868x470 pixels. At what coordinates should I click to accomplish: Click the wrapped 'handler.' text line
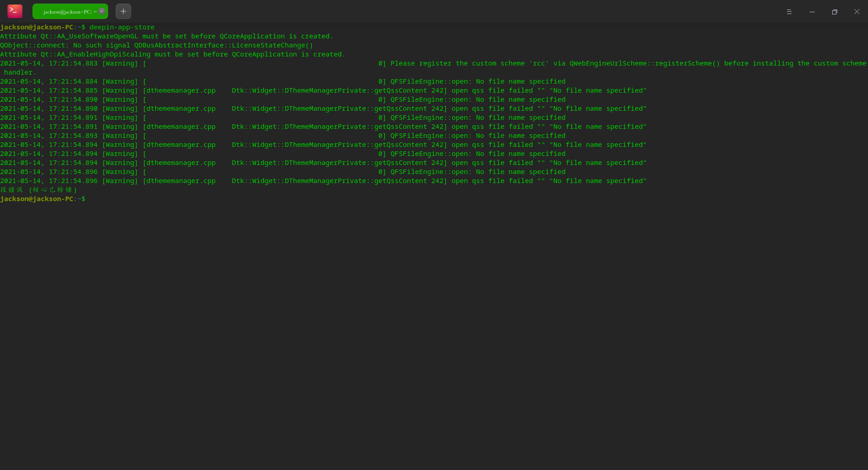pyautogui.click(x=20, y=73)
